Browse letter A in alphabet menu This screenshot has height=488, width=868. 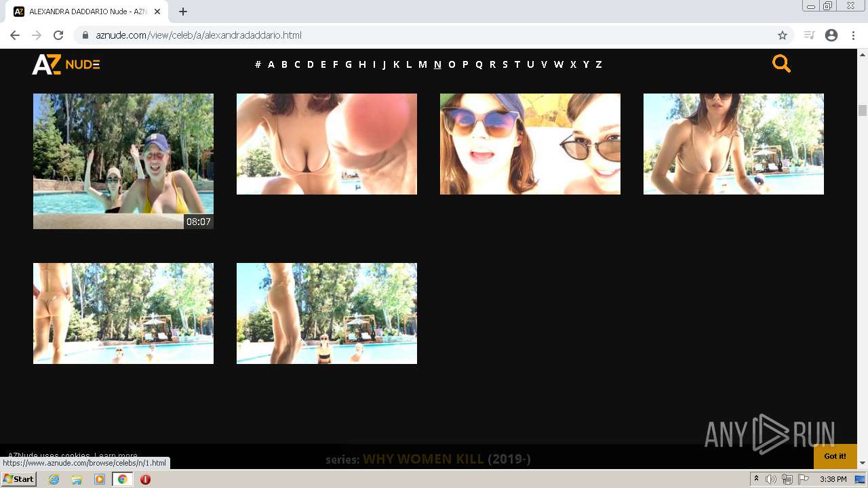pos(271,64)
